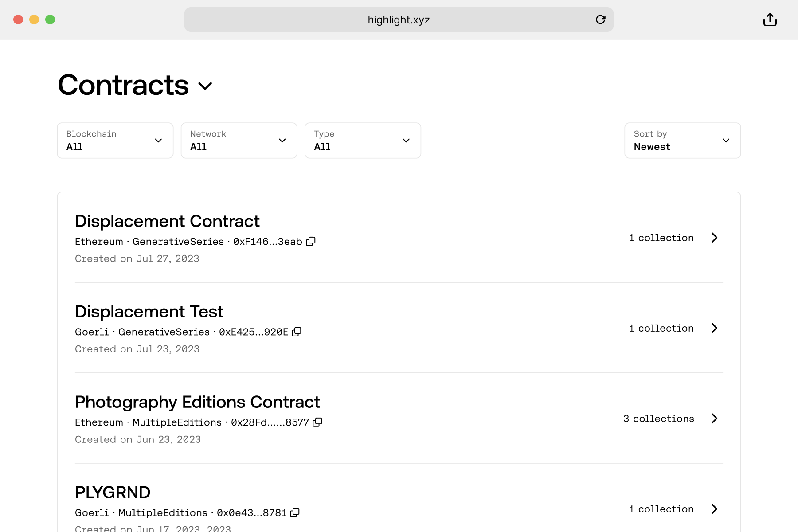The height and width of the screenshot is (532, 798).
Task: Open the Type filter dropdown
Action: pyautogui.click(x=363, y=141)
